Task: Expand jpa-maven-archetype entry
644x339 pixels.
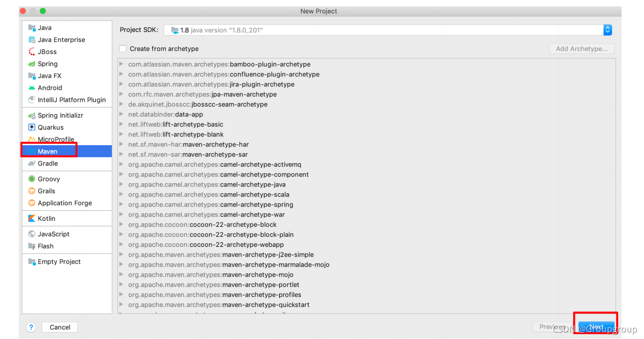Action: pos(121,94)
